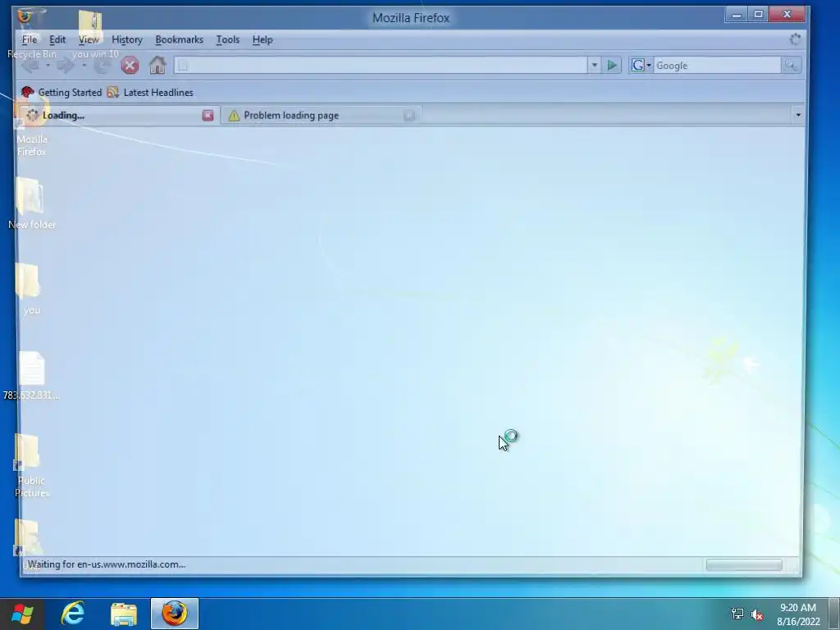Click the Show desktop button
840x630 pixels.
click(x=834, y=614)
